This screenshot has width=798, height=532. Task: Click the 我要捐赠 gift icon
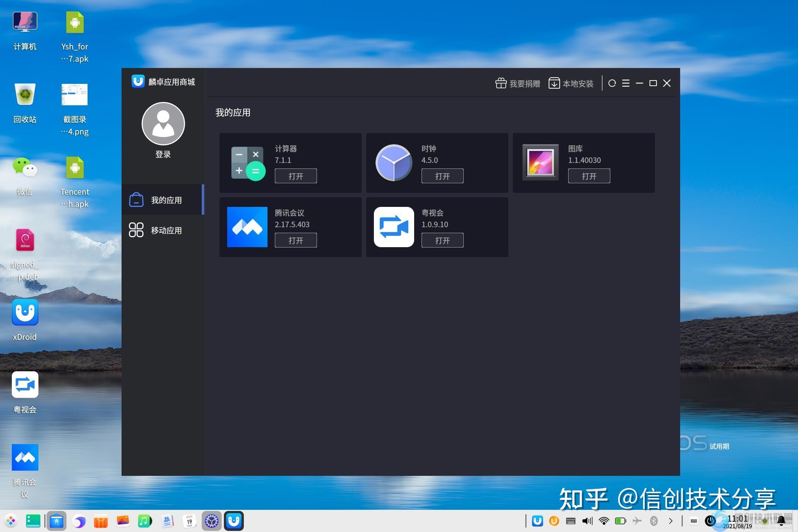pos(501,83)
